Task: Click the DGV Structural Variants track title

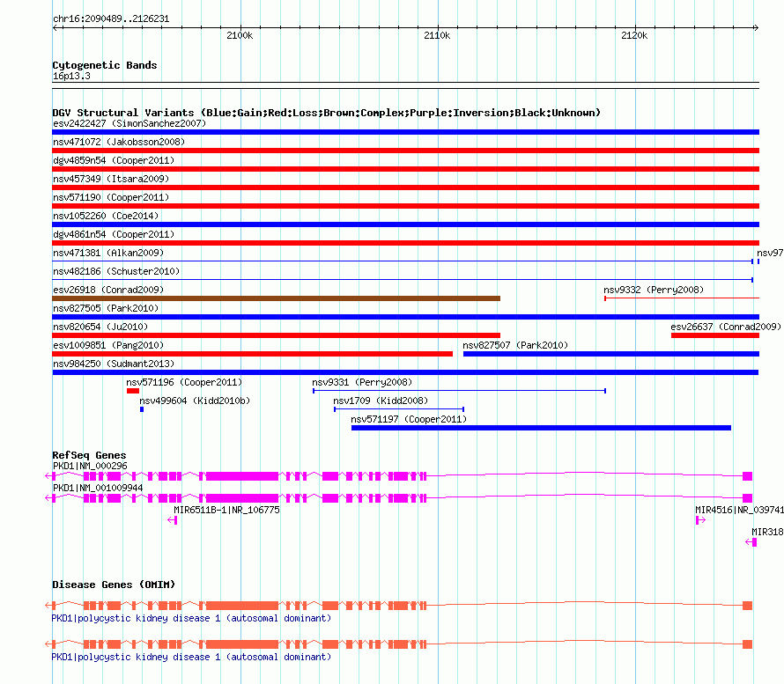Action: 327,113
